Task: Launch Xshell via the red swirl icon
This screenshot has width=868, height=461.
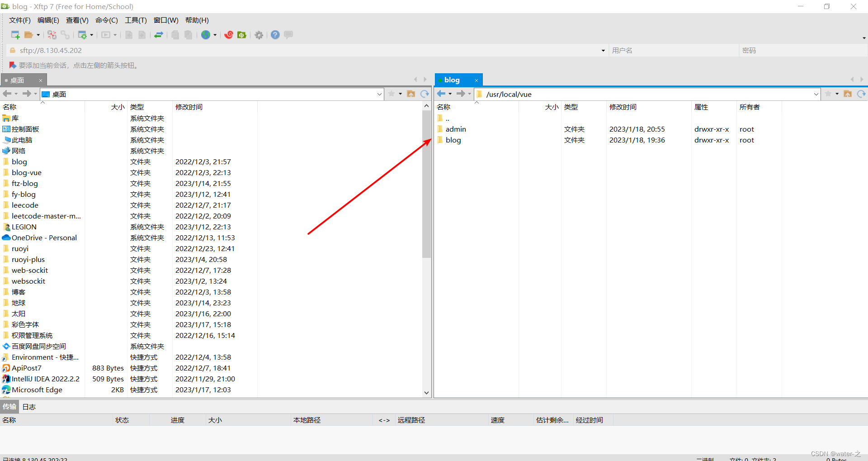Action: (229, 35)
